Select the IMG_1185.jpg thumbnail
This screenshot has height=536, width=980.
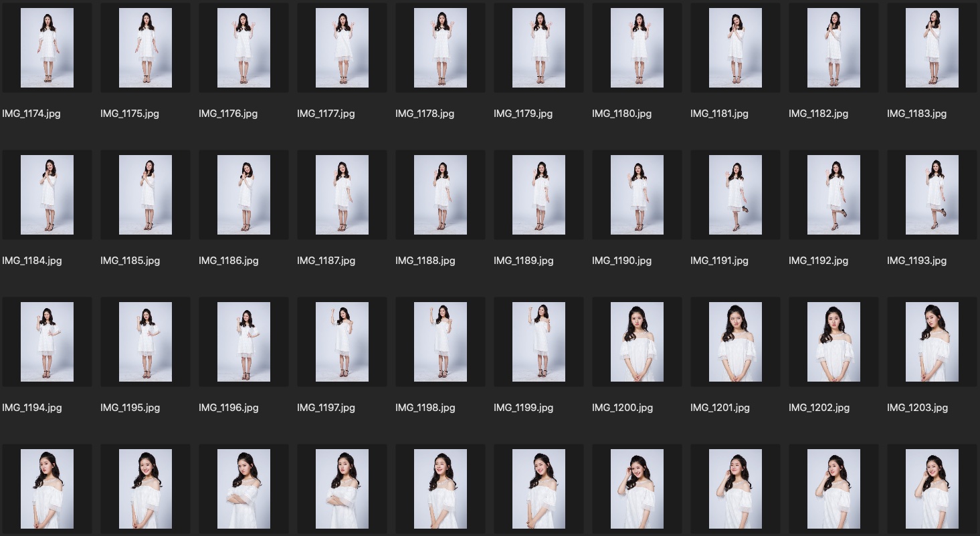click(145, 194)
